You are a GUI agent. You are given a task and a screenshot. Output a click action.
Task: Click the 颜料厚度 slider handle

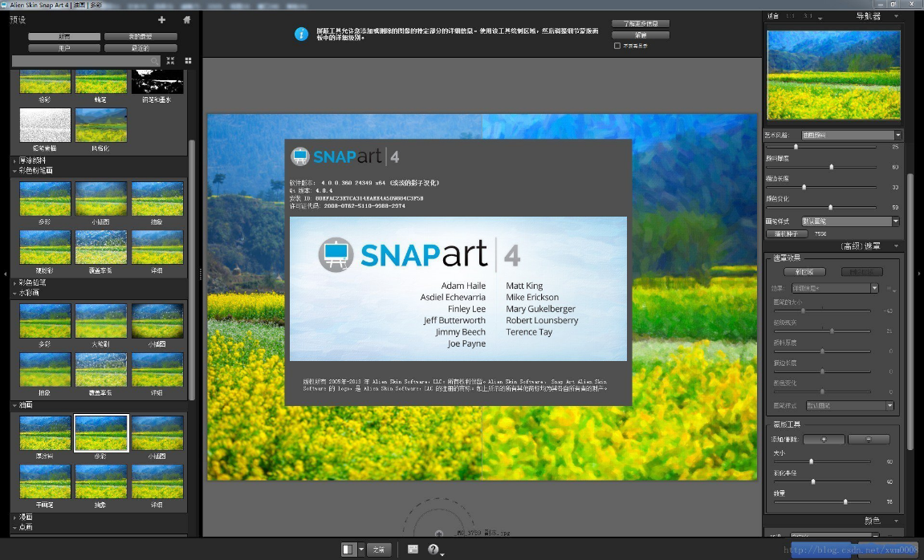[x=831, y=167]
